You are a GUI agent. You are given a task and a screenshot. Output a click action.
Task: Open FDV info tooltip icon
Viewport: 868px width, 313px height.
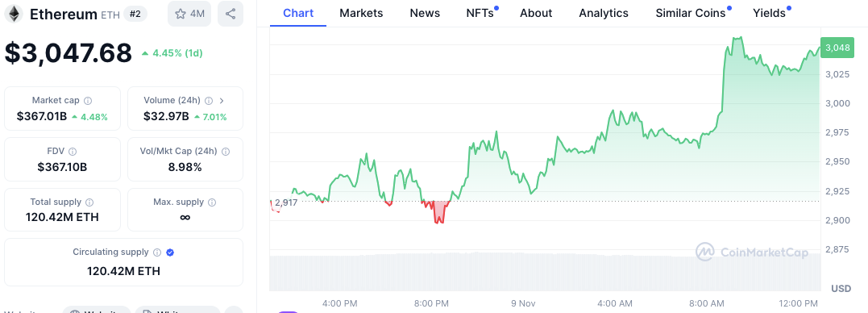[73, 151]
